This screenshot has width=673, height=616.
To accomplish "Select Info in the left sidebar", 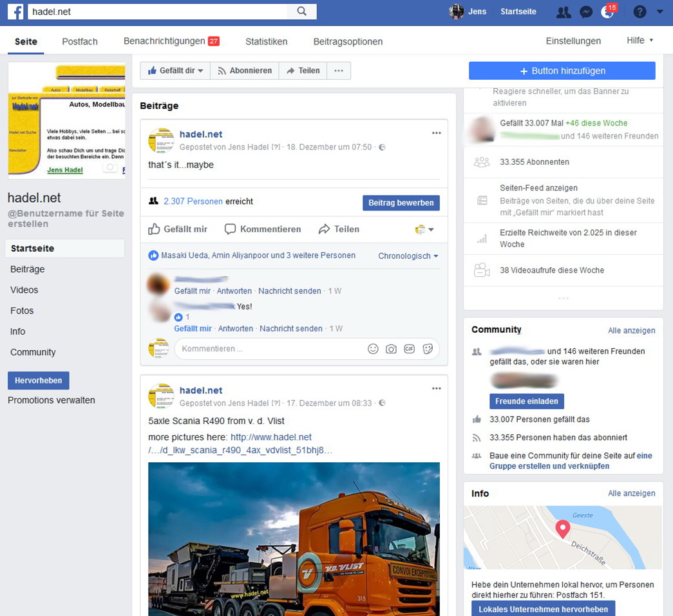I will (x=17, y=331).
